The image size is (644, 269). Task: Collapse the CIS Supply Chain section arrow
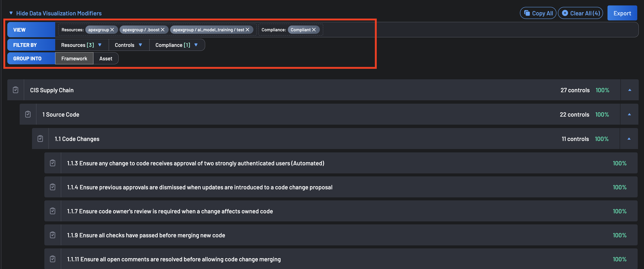pyautogui.click(x=630, y=90)
